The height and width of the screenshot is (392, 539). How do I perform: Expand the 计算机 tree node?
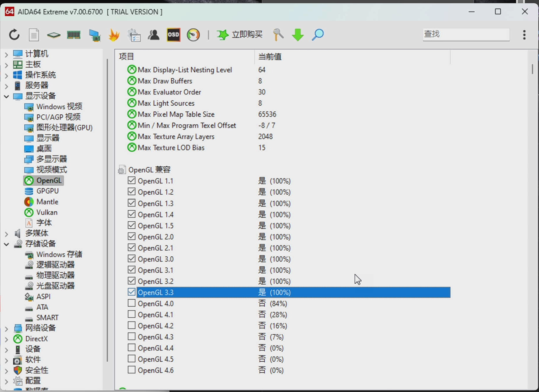(x=6, y=54)
